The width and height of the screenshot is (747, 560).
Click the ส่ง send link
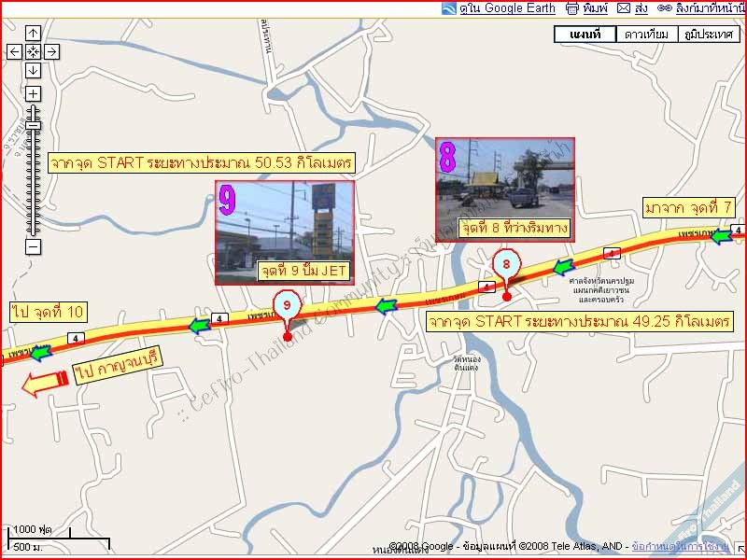pyautogui.click(x=641, y=8)
